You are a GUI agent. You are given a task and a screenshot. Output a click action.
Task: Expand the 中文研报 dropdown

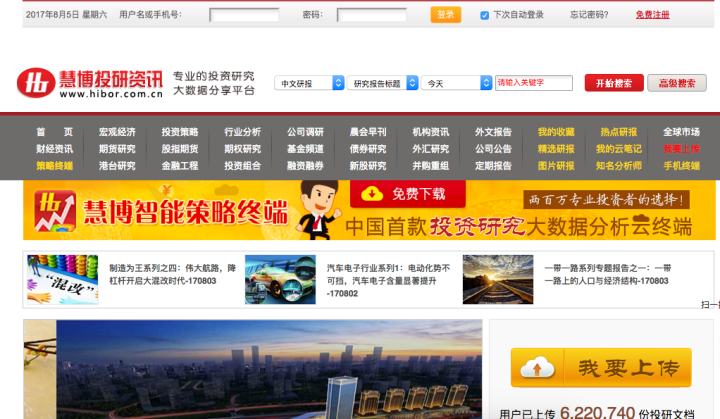point(311,83)
